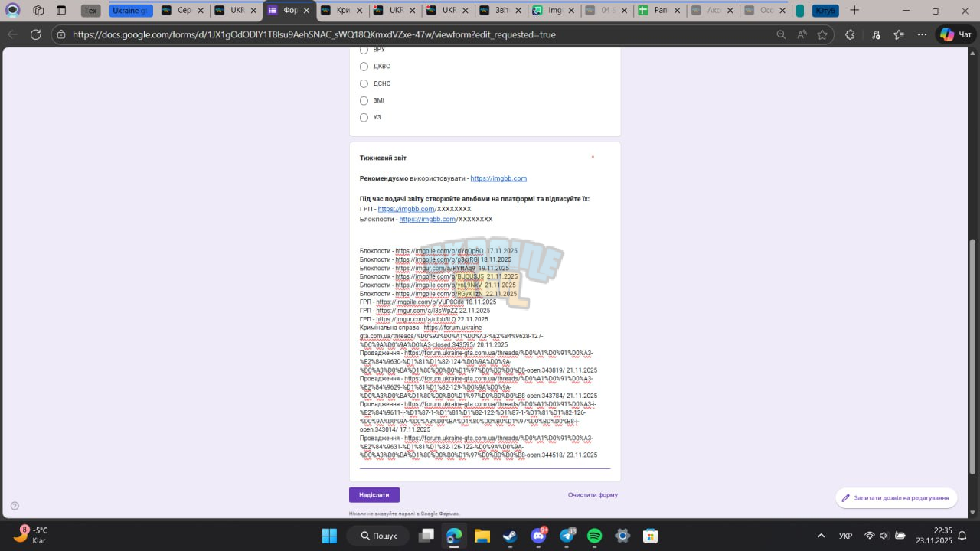Switch to the Ютуб tab group
This screenshot has height=551, width=980.
825,11
